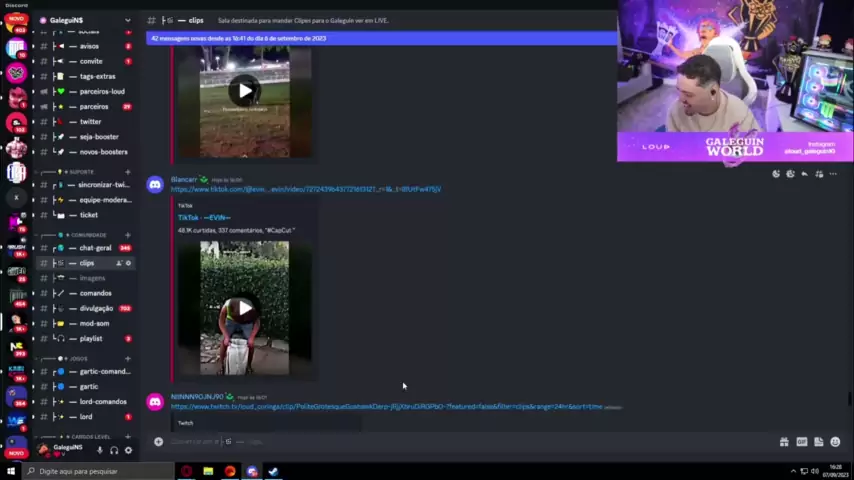
Task: Toggle headphone deafen in user panel
Action: [x=113, y=450]
